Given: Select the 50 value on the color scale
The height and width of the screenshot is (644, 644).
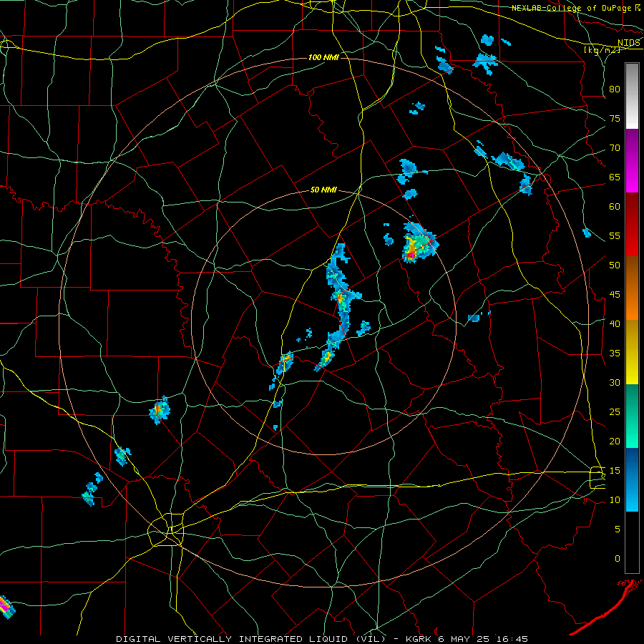Looking at the screenshot, I should (615, 265).
